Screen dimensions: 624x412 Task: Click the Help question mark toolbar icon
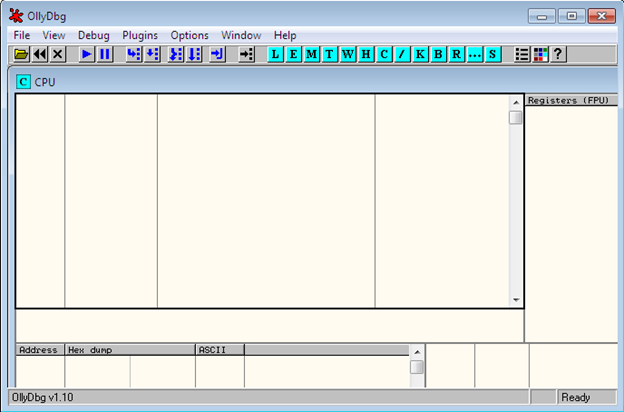click(x=558, y=54)
